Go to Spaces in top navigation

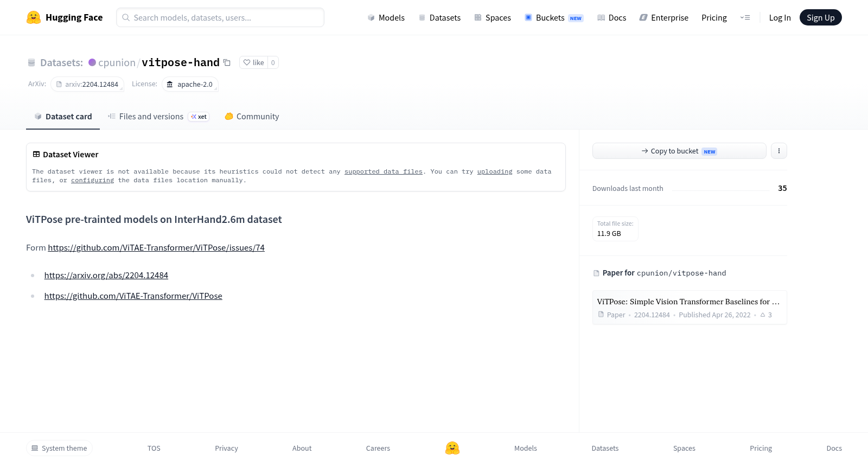[493, 17]
